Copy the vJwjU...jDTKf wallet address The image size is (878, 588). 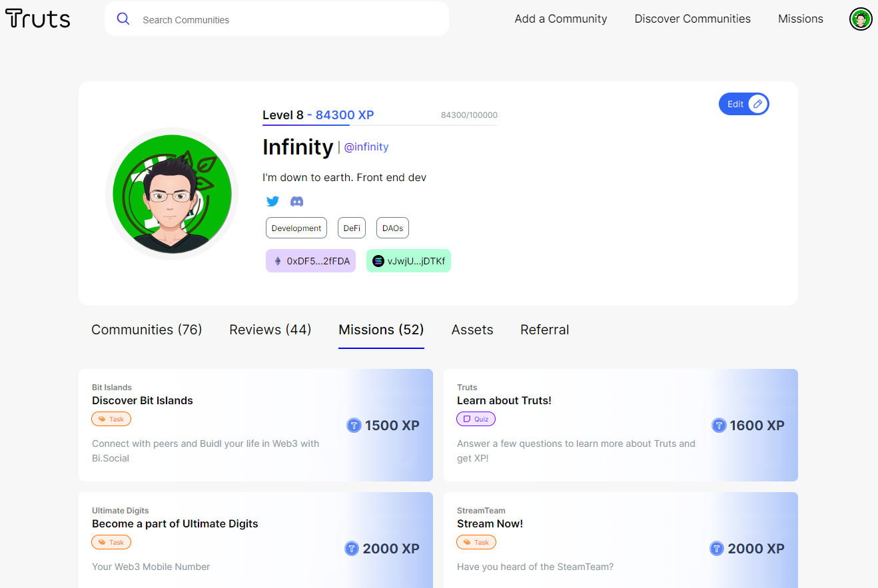point(408,261)
